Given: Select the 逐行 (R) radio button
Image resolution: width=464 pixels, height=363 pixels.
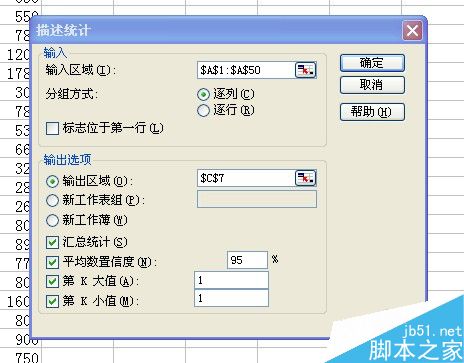Looking at the screenshot, I should 203,110.
